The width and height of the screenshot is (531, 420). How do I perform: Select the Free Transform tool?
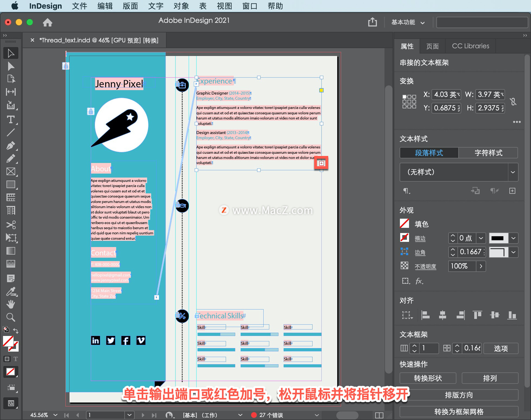tap(11, 238)
